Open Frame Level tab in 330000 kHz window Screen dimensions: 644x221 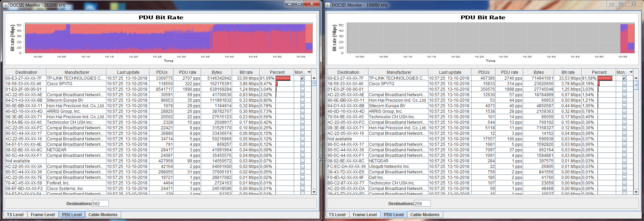[365, 215]
